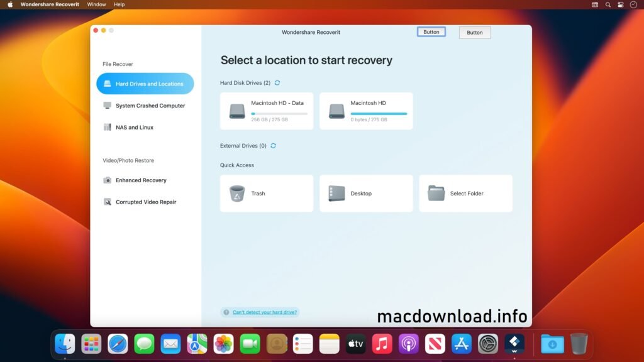644x362 pixels.
Task: Click the question mark help icon
Action: (226, 312)
